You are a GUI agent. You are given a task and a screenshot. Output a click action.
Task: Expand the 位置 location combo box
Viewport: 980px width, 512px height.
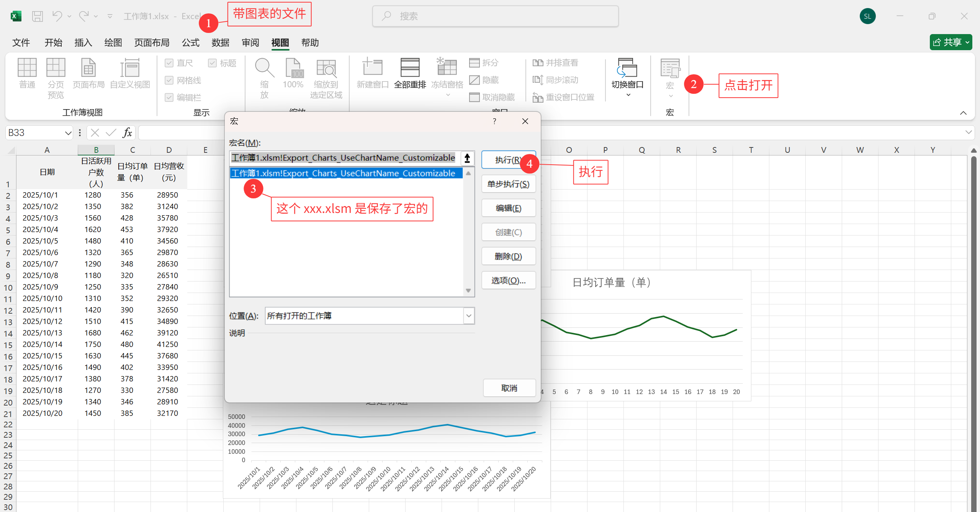point(469,316)
